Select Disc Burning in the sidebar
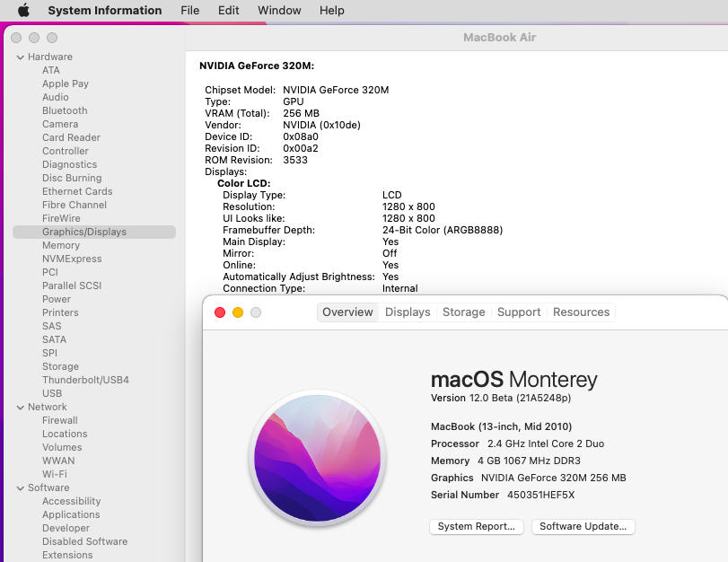The image size is (728, 562). point(72,178)
